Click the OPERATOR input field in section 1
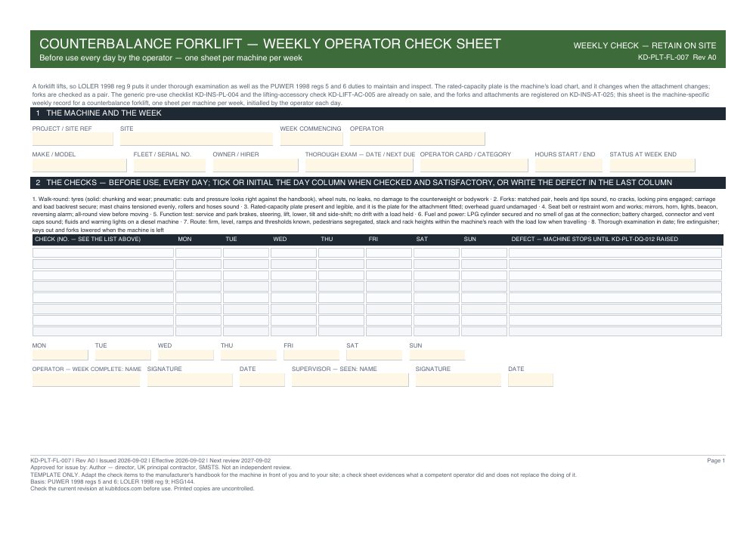 (x=417, y=139)
